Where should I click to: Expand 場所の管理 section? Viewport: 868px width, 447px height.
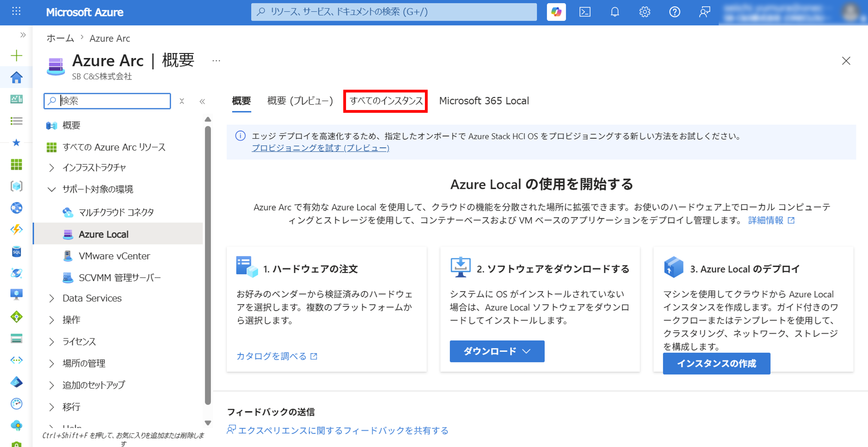pyautogui.click(x=51, y=363)
